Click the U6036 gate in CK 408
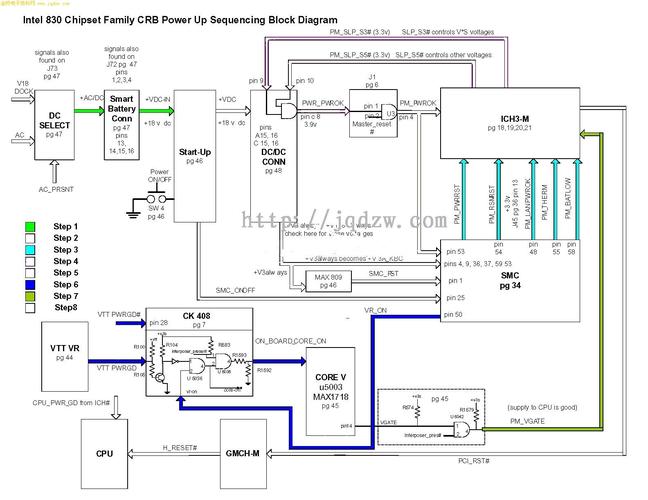The image size is (648, 500). pos(196,365)
